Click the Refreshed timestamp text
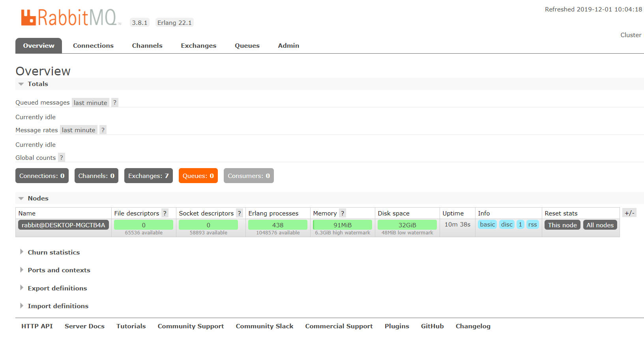This screenshot has width=644, height=337. coord(593,9)
